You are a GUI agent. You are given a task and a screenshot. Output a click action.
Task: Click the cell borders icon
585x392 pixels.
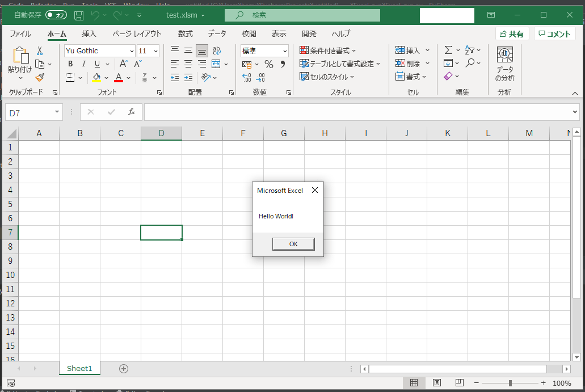pyautogui.click(x=70, y=78)
